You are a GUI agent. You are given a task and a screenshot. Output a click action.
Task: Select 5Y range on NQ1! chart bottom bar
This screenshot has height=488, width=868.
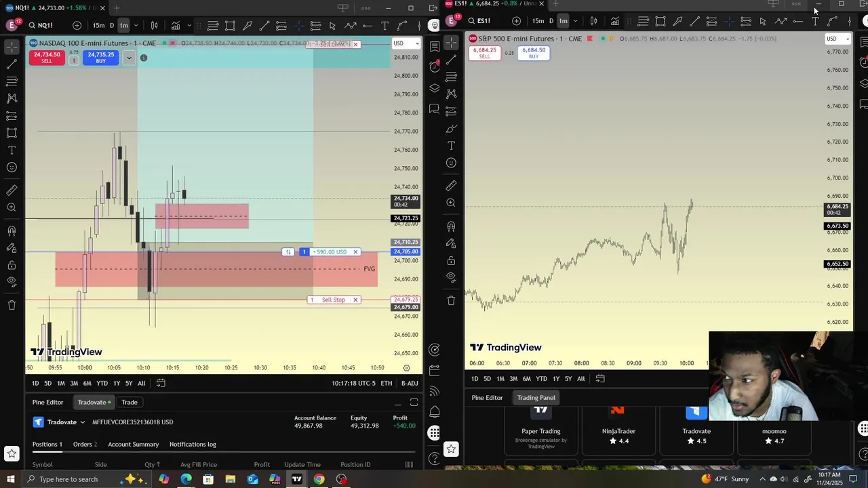pos(128,383)
